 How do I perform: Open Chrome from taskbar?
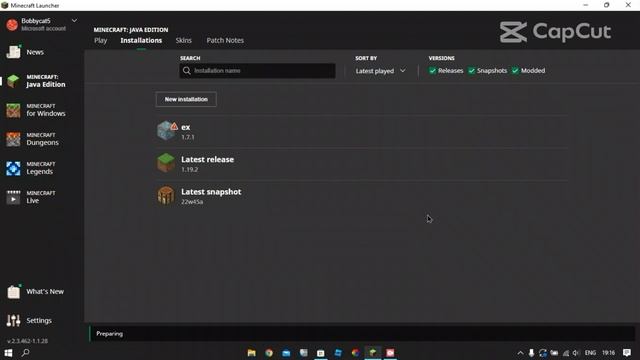tap(269, 353)
